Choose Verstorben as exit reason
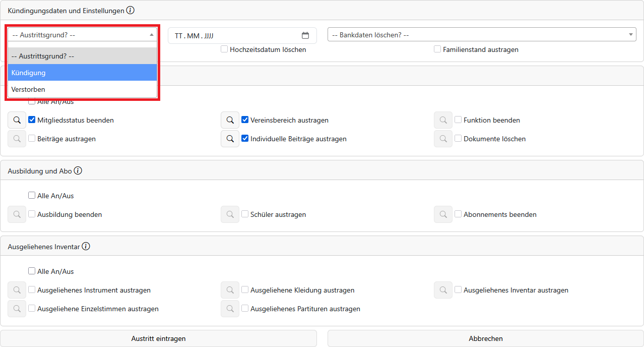The image size is (644, 347). [x=82, y=89]
